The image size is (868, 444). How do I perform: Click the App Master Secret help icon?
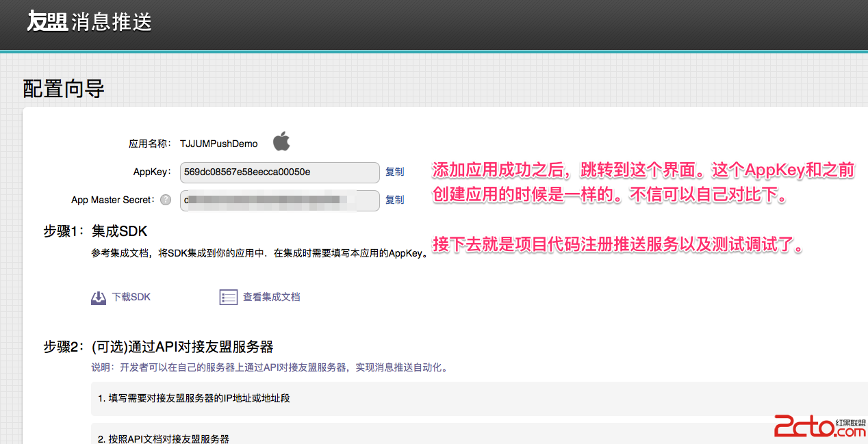click(166, 200)
